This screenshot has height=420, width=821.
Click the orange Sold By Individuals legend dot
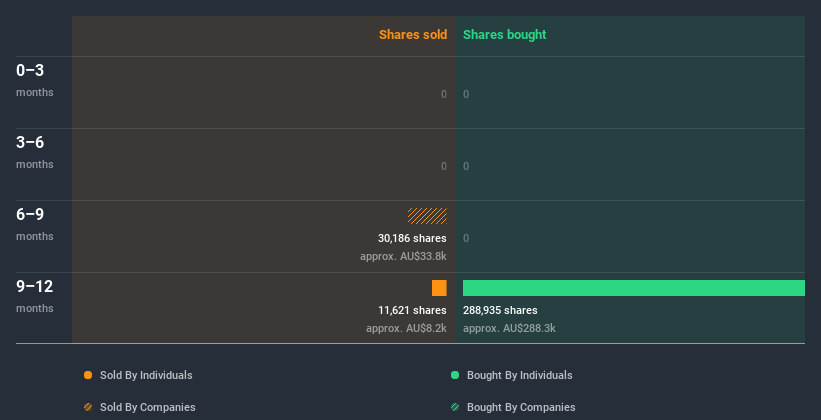pyautogui.click(x=88, y=375)
